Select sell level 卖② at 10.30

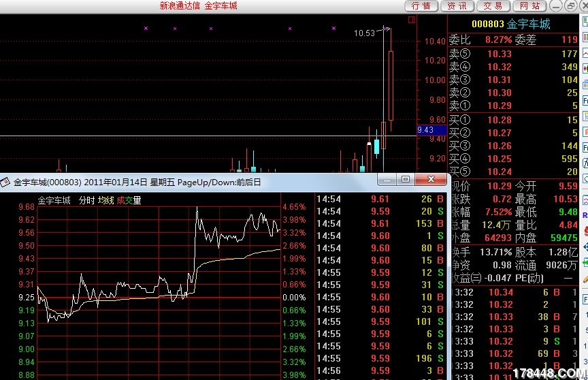pyautogui.click(x=513, y=93)
